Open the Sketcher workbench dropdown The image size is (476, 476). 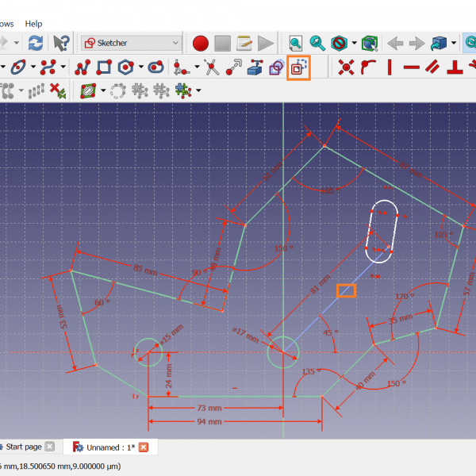pos(132,43)
